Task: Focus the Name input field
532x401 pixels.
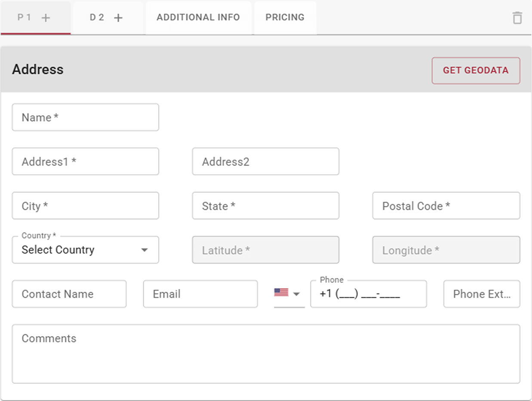Action: (85, 117)
